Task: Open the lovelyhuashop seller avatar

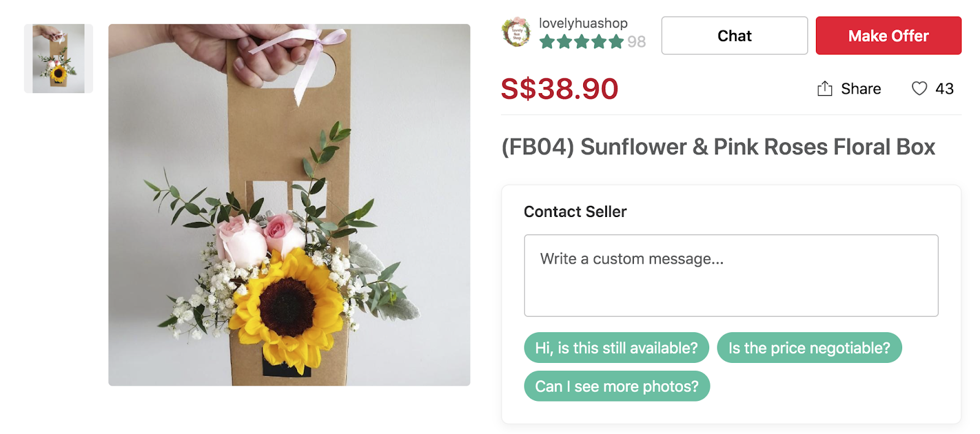Action: [x=516, y=32]
